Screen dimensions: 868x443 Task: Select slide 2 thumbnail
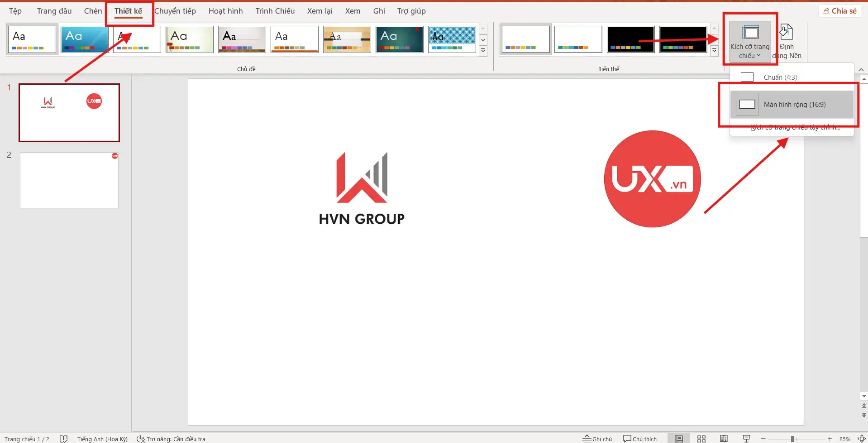[69, 180]
